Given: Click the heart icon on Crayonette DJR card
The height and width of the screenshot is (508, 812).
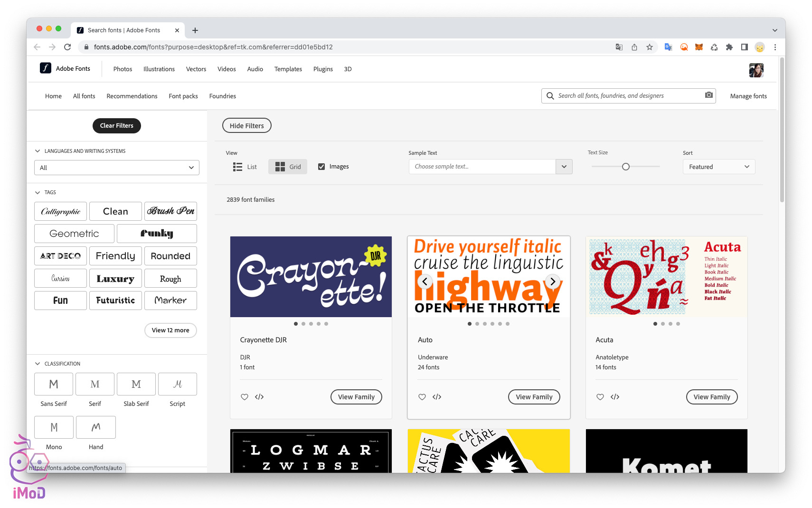Looking at the screenshot, I should 244,397.
